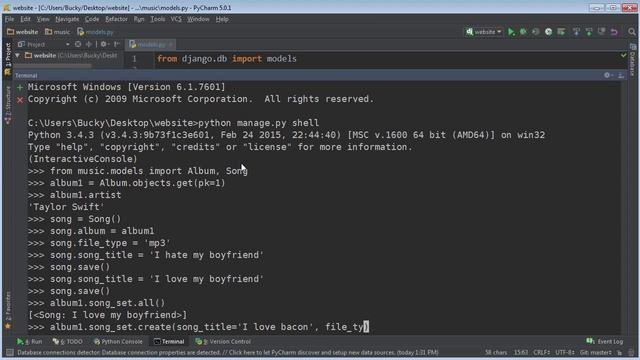This screenshot has height=360, width=640.
Task: Toggle the Database tool window side tab
Action: pyautogui.click(x=633, y=60)
